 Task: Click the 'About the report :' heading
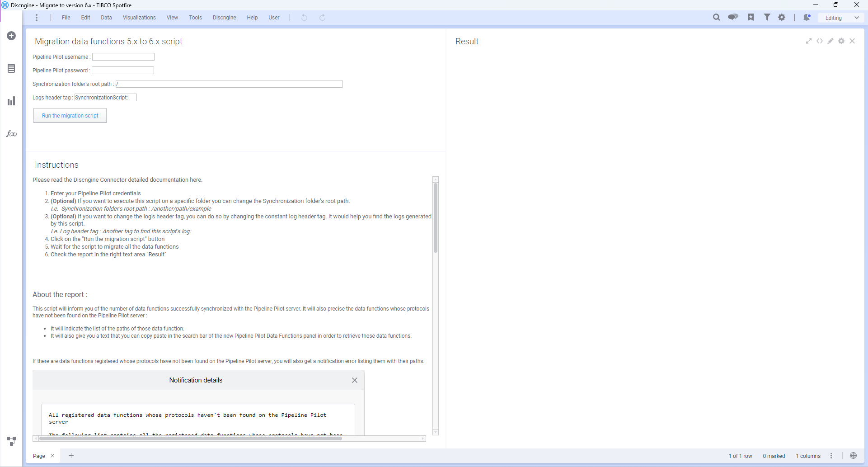pos(60,295)
